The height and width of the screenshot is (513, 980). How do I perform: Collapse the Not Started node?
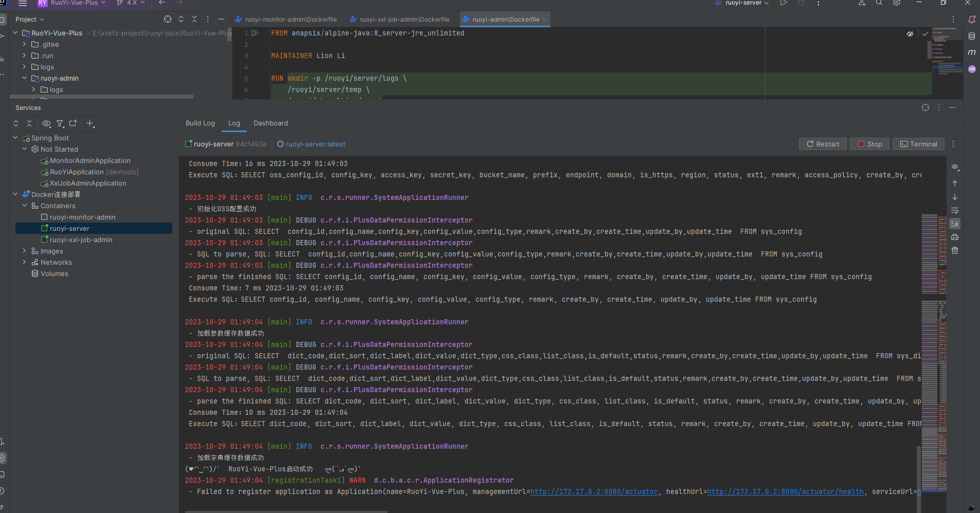click(x=25, y=149)
